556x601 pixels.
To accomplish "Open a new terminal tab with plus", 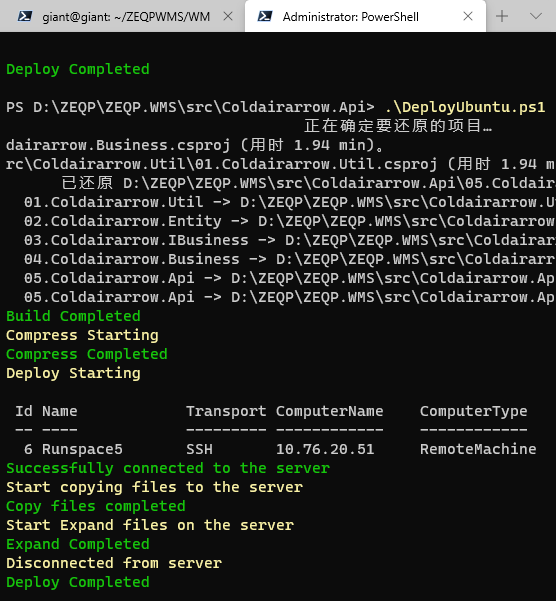I will (502, 16).
